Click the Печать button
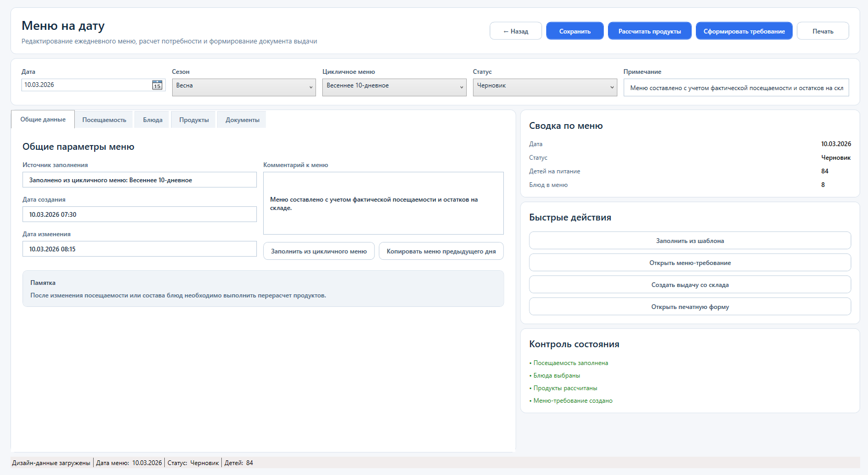The height and width of the screenshot is (475, 868). [822, 31]
